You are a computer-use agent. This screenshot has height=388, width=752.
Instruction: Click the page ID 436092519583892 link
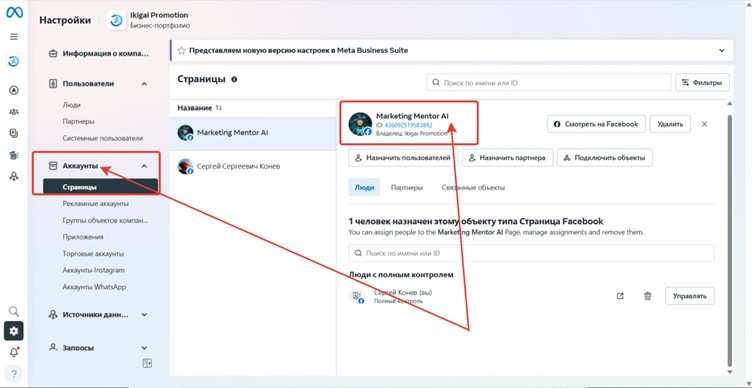(x=408, y=125)
